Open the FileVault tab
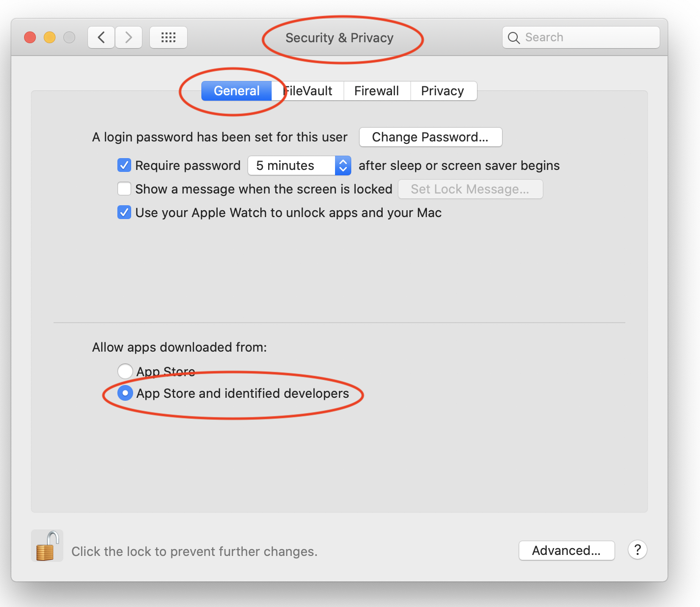This screenshot has height=607, width=700. 308,91
